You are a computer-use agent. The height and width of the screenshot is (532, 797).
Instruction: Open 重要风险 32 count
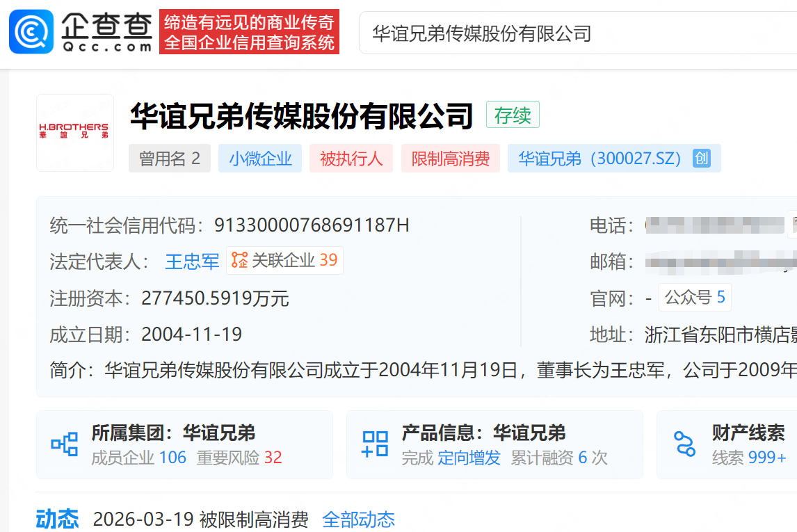click(239, 458)
